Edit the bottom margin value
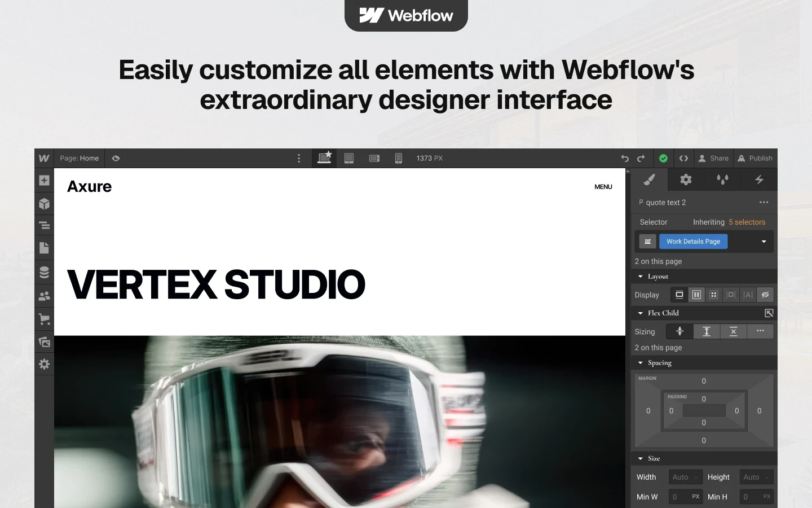 coord(704,440)
